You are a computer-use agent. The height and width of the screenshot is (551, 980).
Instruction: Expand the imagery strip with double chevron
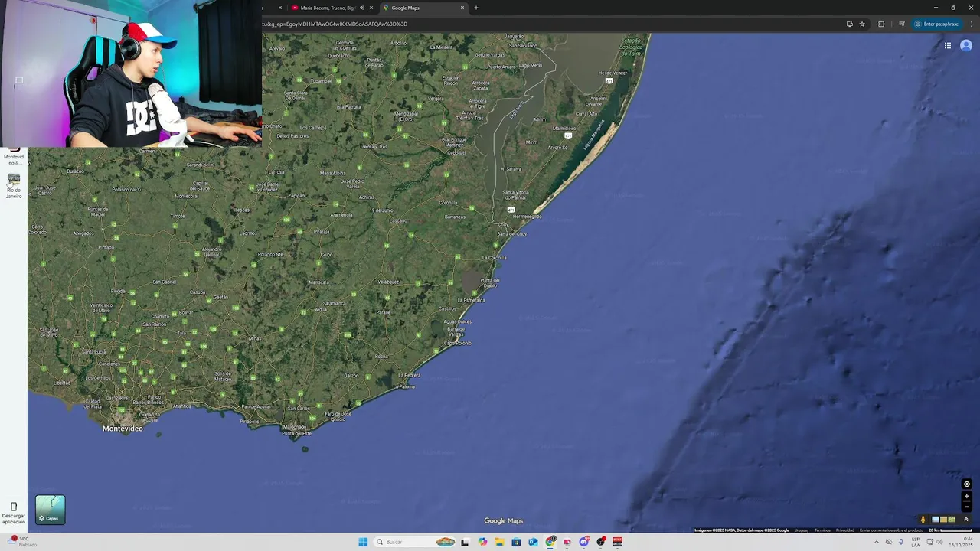(965, 520)
